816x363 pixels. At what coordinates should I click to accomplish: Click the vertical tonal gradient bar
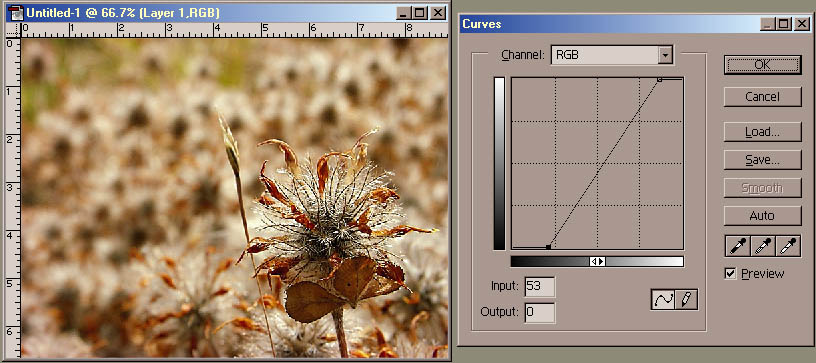coord(500,163)
